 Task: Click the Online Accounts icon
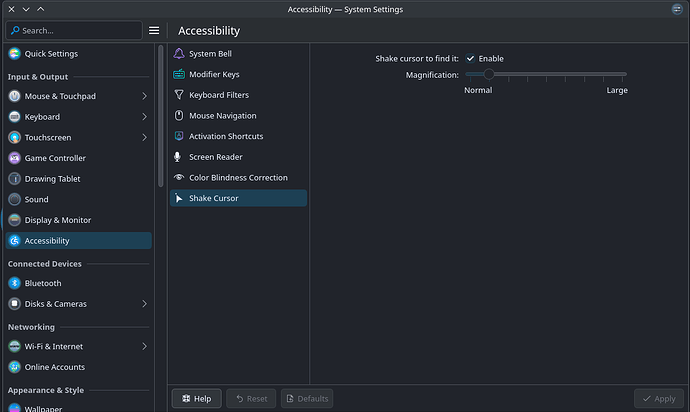click(x=15, y=367)
